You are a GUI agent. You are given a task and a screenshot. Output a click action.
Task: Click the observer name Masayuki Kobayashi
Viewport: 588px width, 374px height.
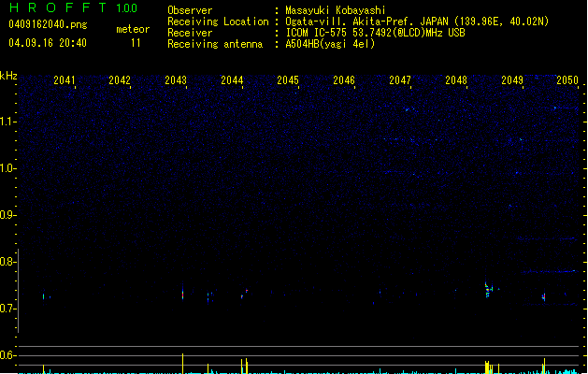(336, 10)
